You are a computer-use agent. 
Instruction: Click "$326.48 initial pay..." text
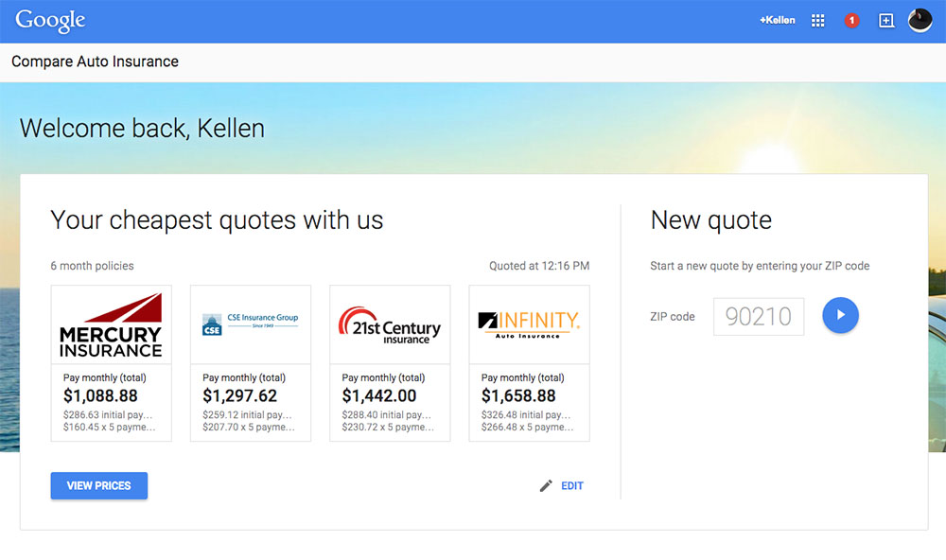coord(525,414)
